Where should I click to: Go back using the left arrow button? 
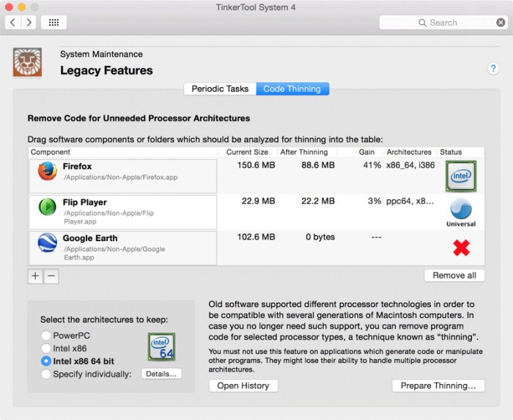coord(13,22)
